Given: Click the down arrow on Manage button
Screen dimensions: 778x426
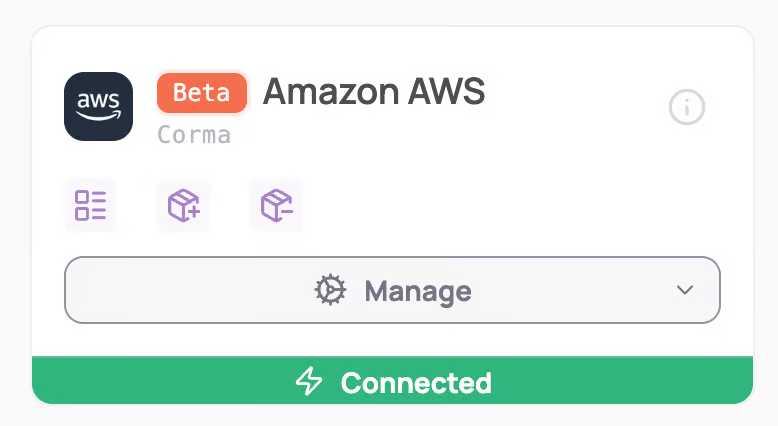Looking at the screenshot, I should (685, 291).
